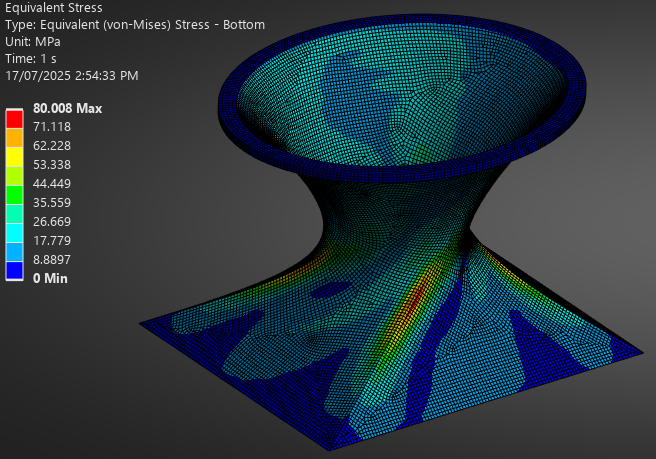Image resolution: width=656 pixels, height=459 pixels.
Task: Click the '26.669' legend value
Action: (x=52, y=221)
